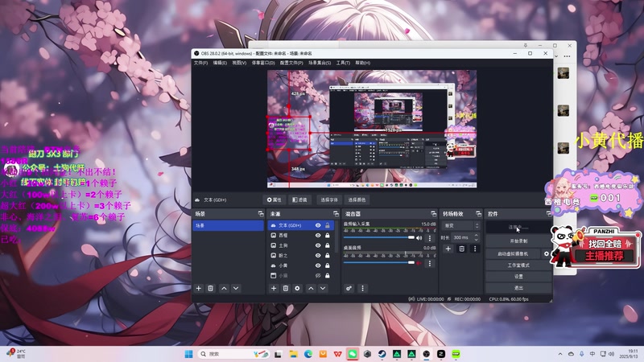Open the 视图(V) menu
Image resolution: width=644 pixels, height=362 pixels.
(239, 63)
